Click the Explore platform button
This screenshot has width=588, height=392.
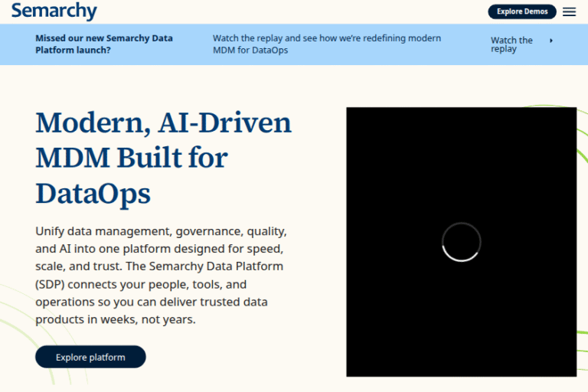tap(90, 357)
